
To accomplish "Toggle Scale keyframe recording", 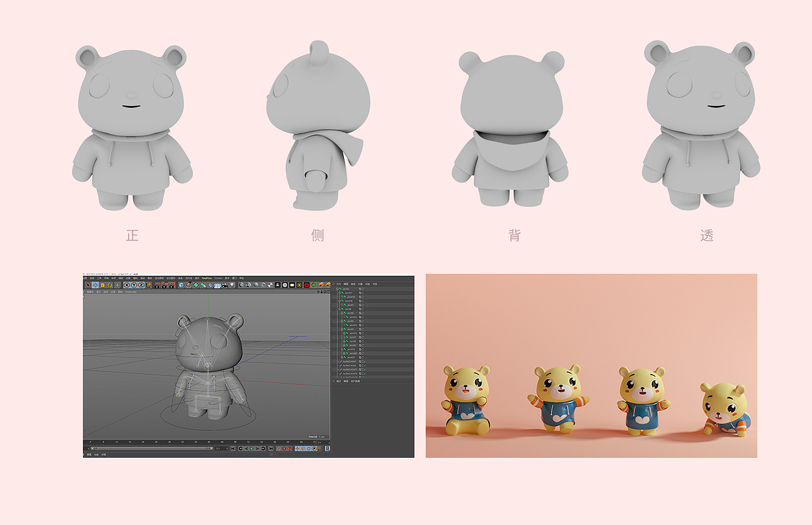I will [303, 448].
